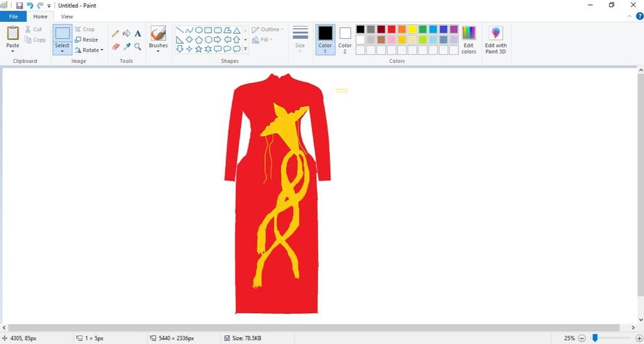Click the zoom in plus button
This screenshot has height=344, width=644.
[x=639, y=338]
